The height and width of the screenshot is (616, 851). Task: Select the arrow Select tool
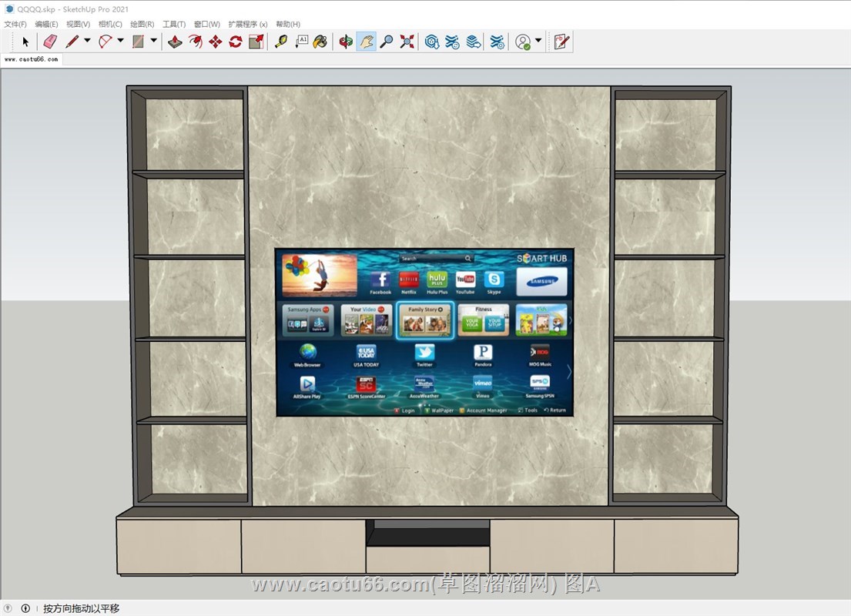tap(25, 42)
